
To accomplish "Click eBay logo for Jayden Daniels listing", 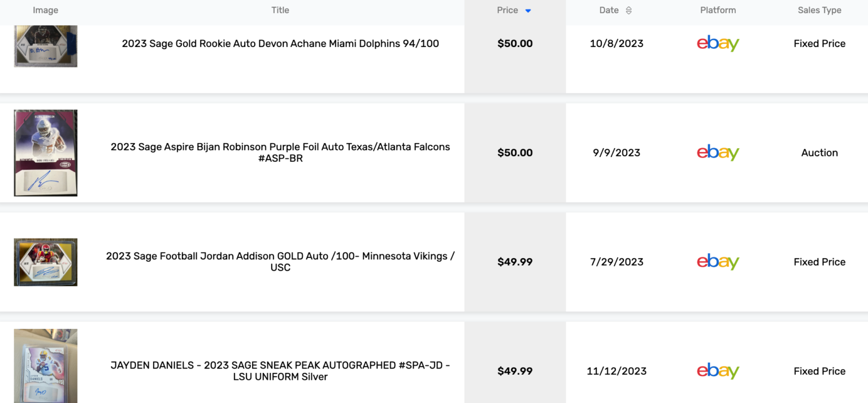I will [718, 371].
